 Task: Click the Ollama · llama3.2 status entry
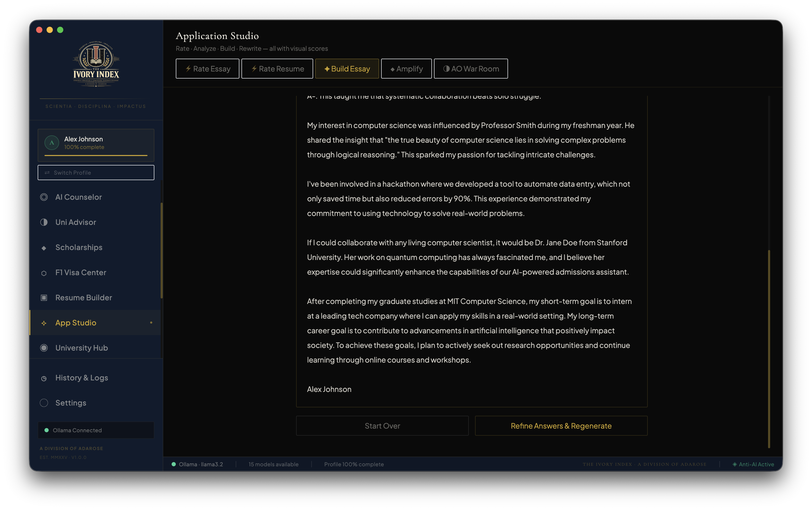197,464
